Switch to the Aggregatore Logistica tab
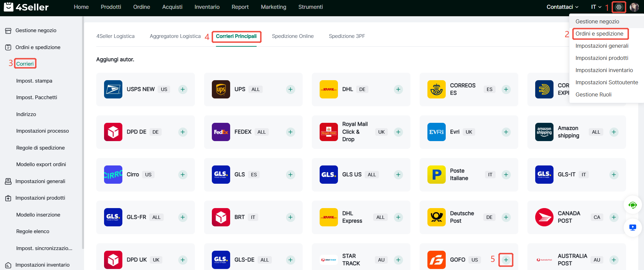 tap(175, 36)
